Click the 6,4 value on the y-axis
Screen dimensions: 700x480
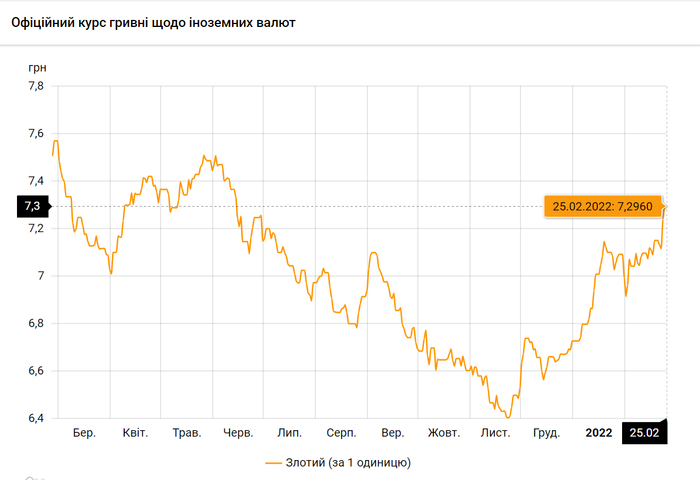[34, 418]
